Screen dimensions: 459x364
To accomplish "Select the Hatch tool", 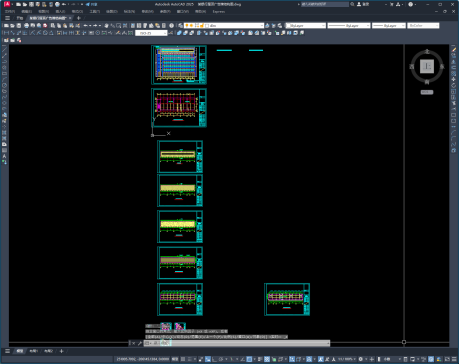I will [4, 132].
